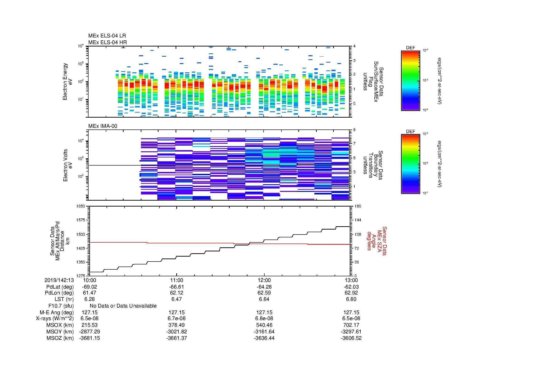Select the "F10.7 (sfu)" row label
This screenshot has width=555, height=392.
pyautogui.click(x=61, y=306)
